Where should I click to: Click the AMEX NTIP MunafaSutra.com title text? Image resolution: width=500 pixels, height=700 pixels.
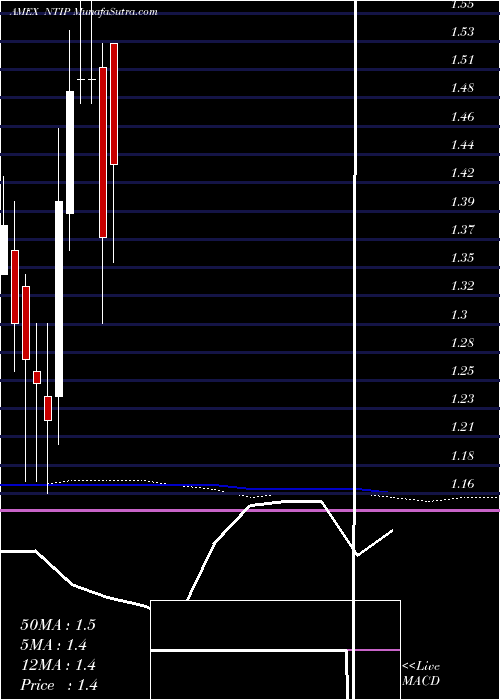(83, 12)
